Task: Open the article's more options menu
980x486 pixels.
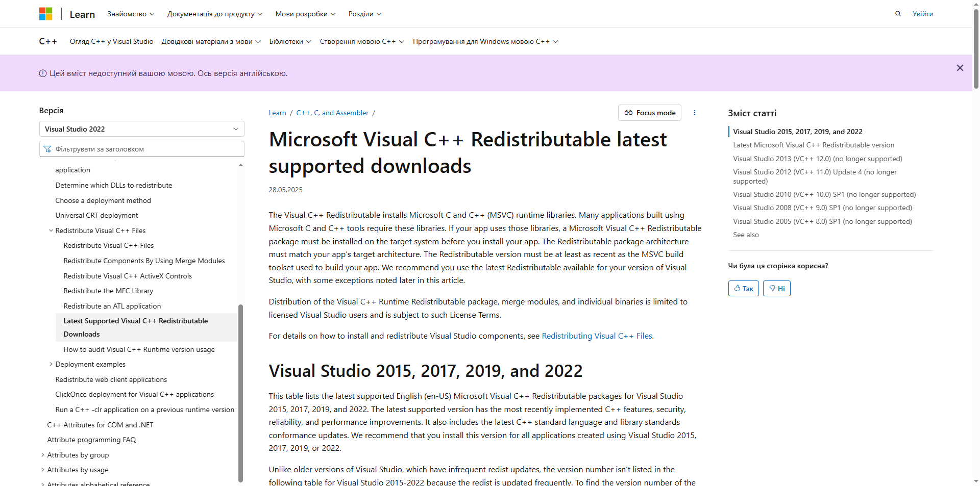Action: [694, 113]
